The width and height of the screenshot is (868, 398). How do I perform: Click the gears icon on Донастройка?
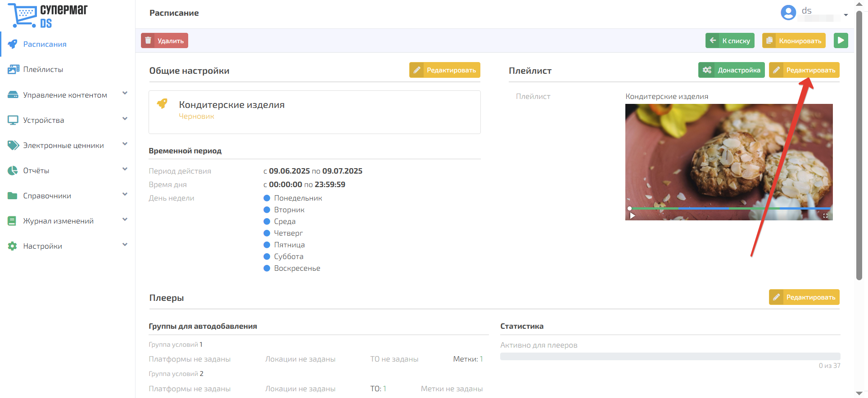click(707, 70)
